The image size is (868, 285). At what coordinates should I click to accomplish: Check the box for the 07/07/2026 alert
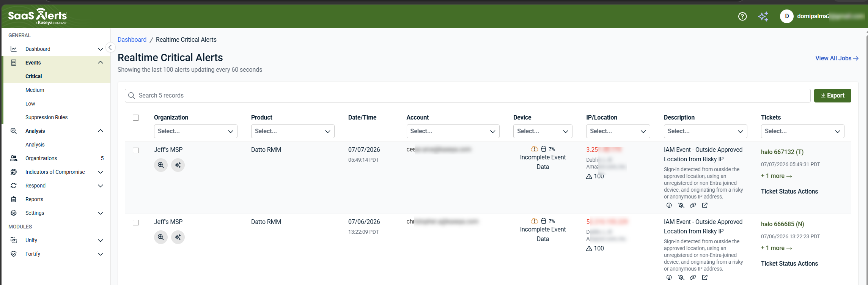click(x=136, y=151)
